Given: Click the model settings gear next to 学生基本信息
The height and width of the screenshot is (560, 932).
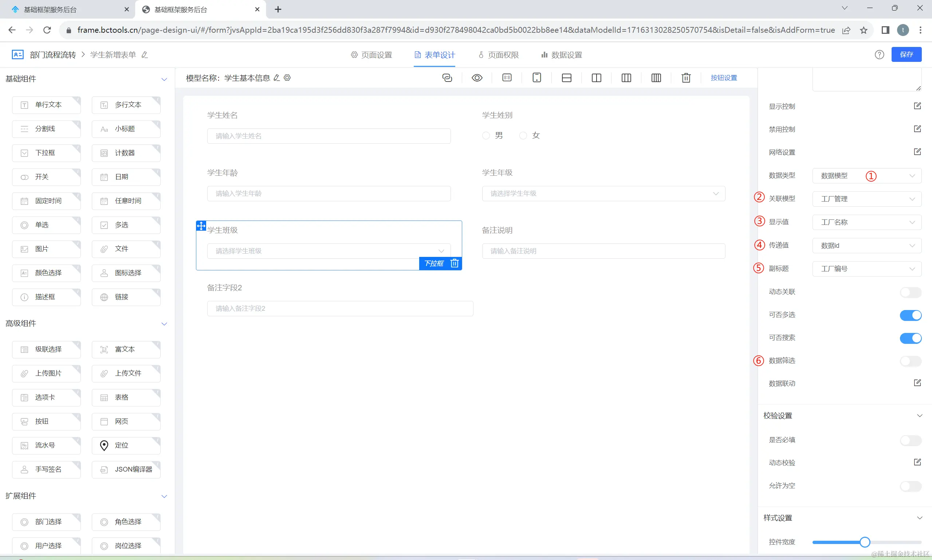Looking at the screenshot, I should coord(287,78).
